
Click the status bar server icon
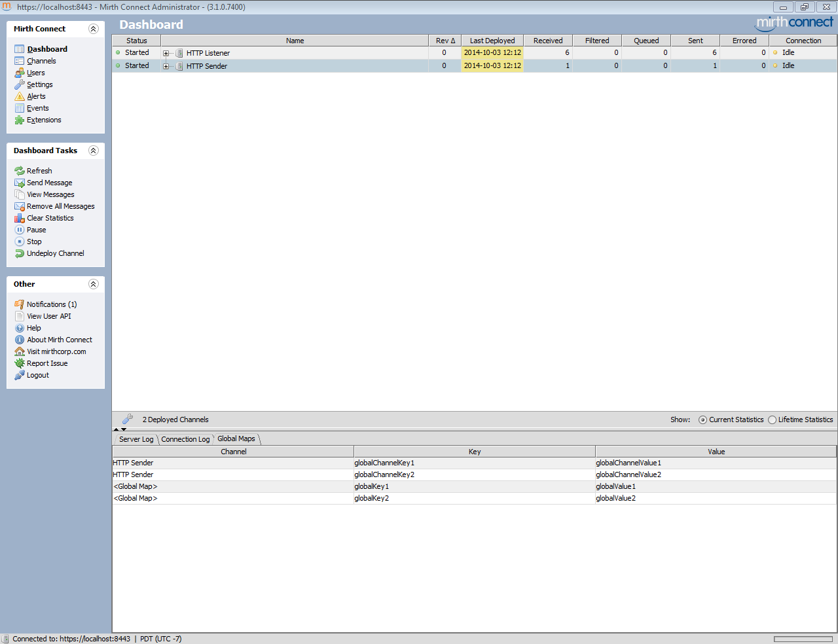point(5,639)
